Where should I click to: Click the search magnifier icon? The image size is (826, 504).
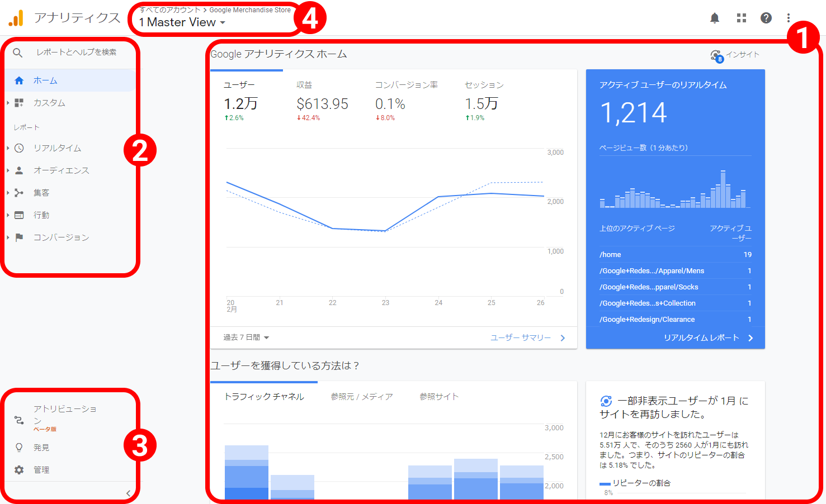pyautogui.click(x=18, y=53)
